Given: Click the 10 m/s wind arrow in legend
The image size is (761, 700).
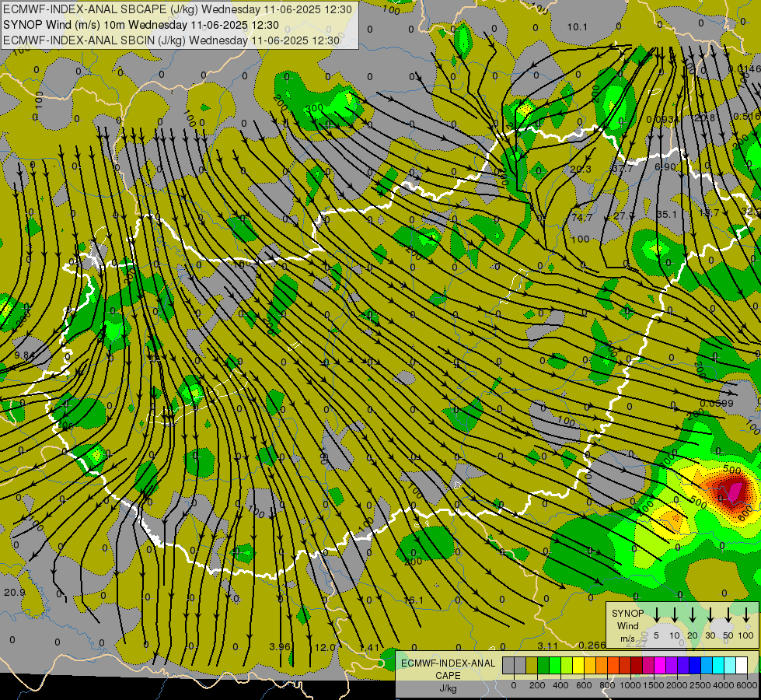Looking at the screenshot, I should (x=674, y=614).
